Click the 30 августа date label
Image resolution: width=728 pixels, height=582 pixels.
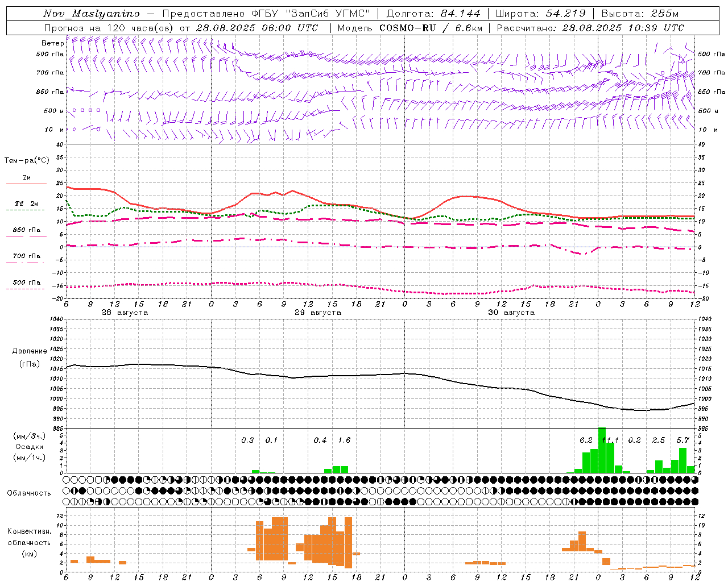pyautogui.click(x=511, y=313)
